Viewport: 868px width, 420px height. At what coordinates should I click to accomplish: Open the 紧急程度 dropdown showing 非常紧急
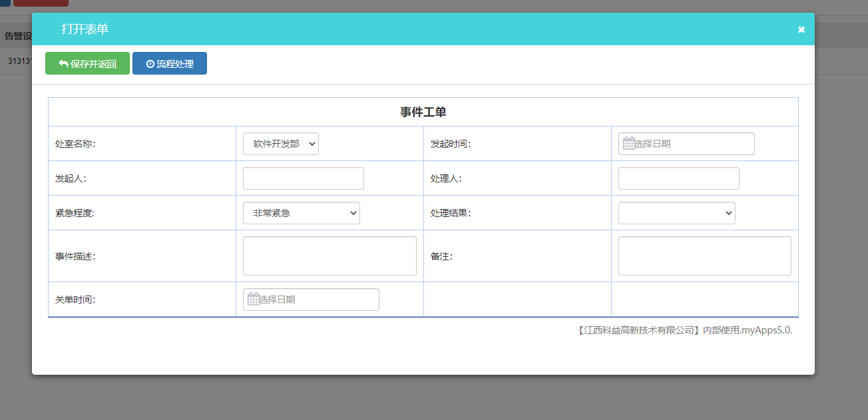(302, 213)
